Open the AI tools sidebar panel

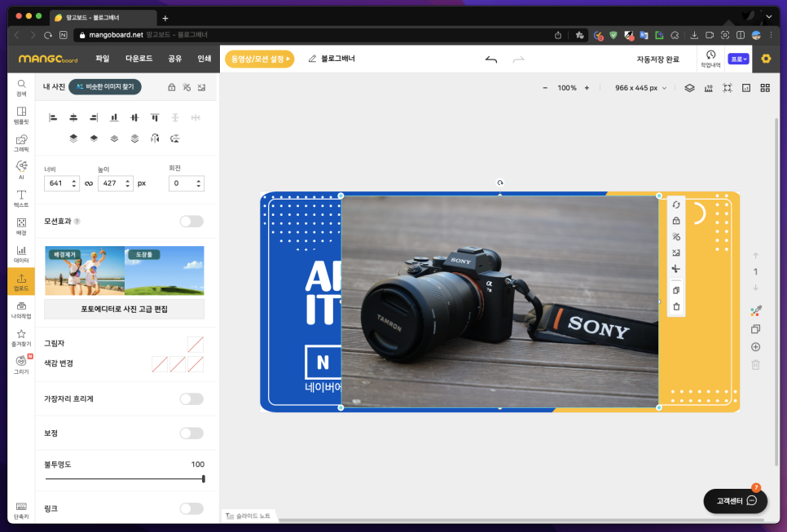click(x=21, y=170)
